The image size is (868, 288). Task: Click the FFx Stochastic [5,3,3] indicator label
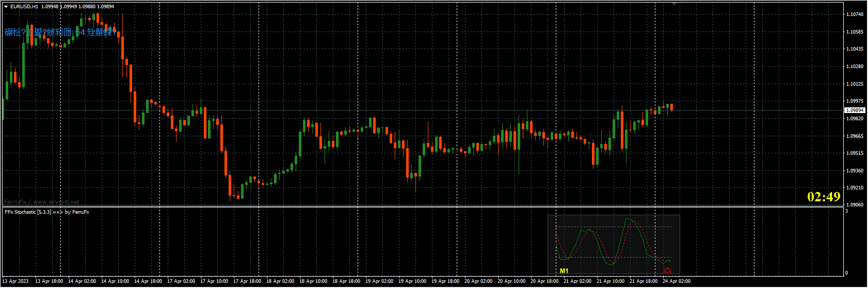pos(46,212)
